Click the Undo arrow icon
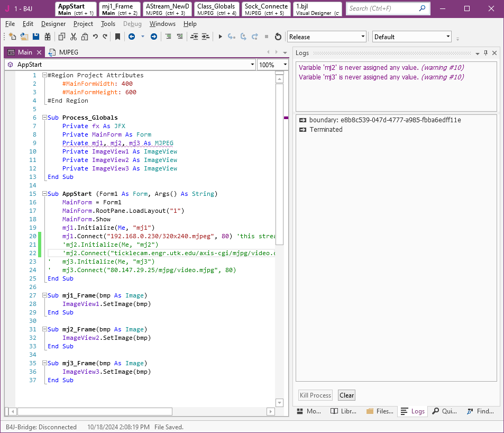This screenshot has width=504, height=433. pyautogui.click(x=95, y=37)
